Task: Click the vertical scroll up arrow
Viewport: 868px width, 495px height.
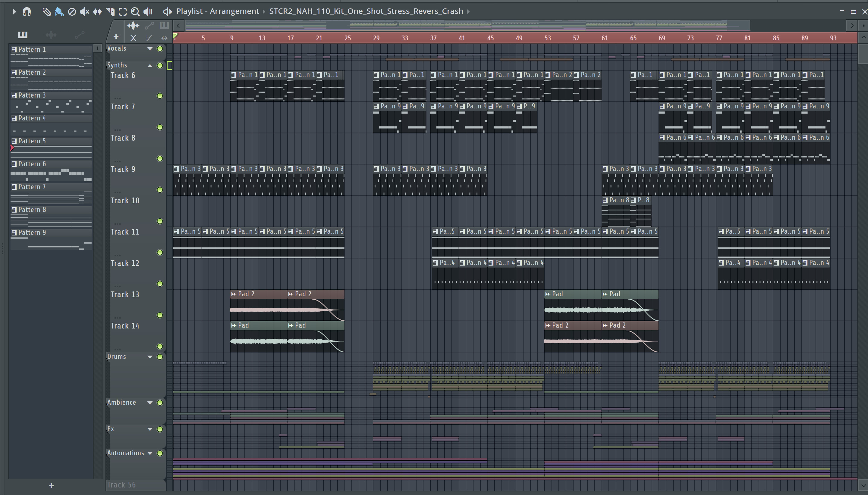Action: [863, 38]
